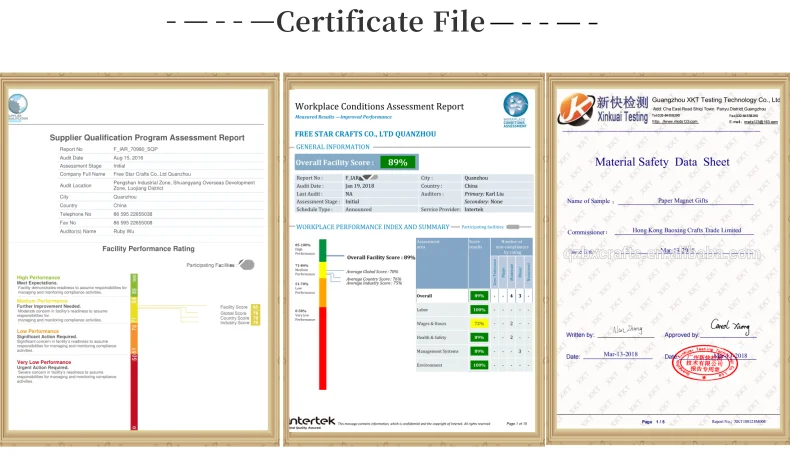Click the red company seal stamp

[x=704, y=363]
